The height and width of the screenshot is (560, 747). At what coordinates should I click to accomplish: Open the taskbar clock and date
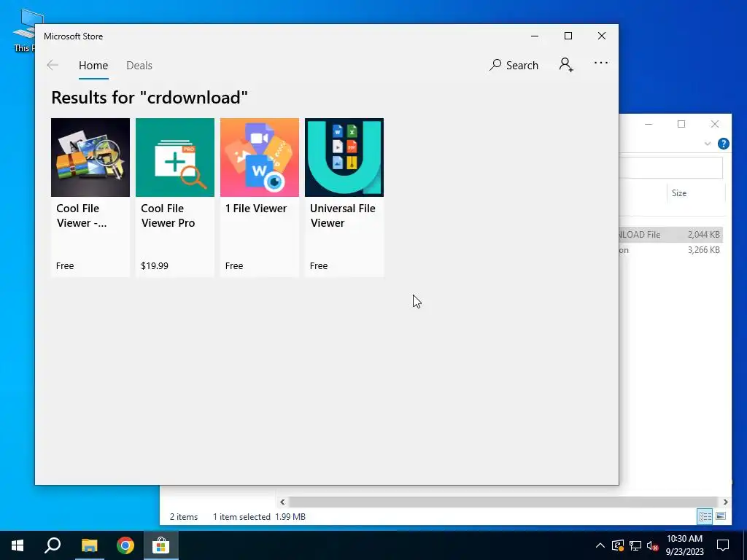pyautogui.click(x=684, y=545)
